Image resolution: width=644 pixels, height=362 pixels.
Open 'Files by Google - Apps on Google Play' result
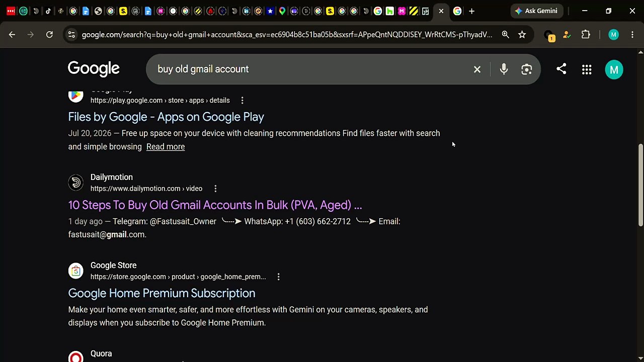point(166,117)
